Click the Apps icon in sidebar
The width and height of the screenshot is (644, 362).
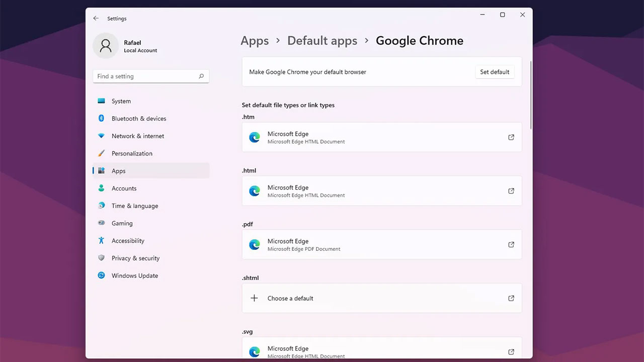tap(102, 171)
